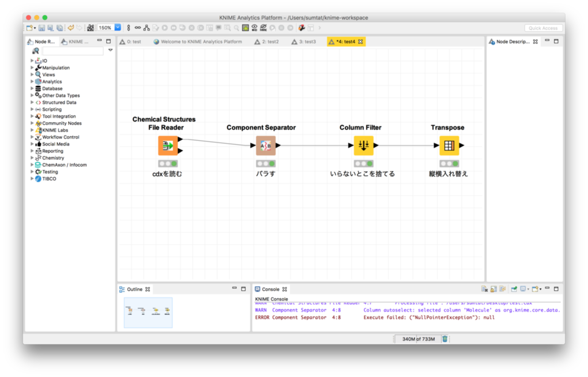Viewport: 588px width, 377px height.
Task: Maximize the Console panel
Action: click(556, 289)
